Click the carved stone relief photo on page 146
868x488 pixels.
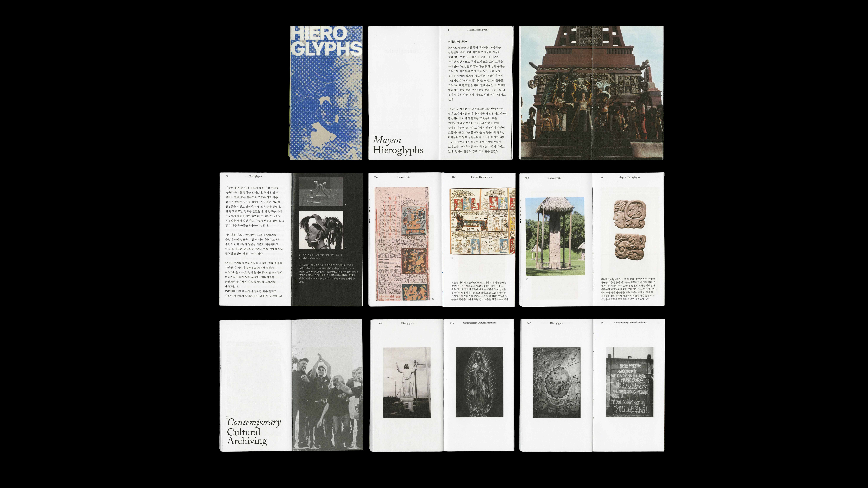tap(557, 383)
